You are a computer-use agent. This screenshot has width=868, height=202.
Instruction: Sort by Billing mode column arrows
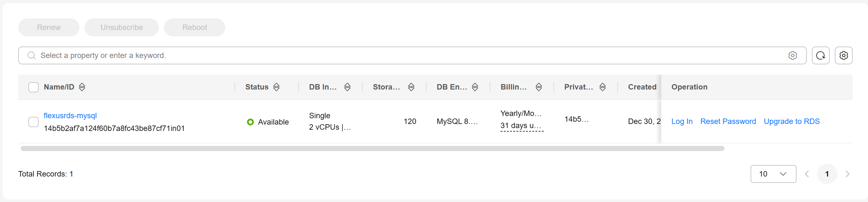tap(539, 87)
